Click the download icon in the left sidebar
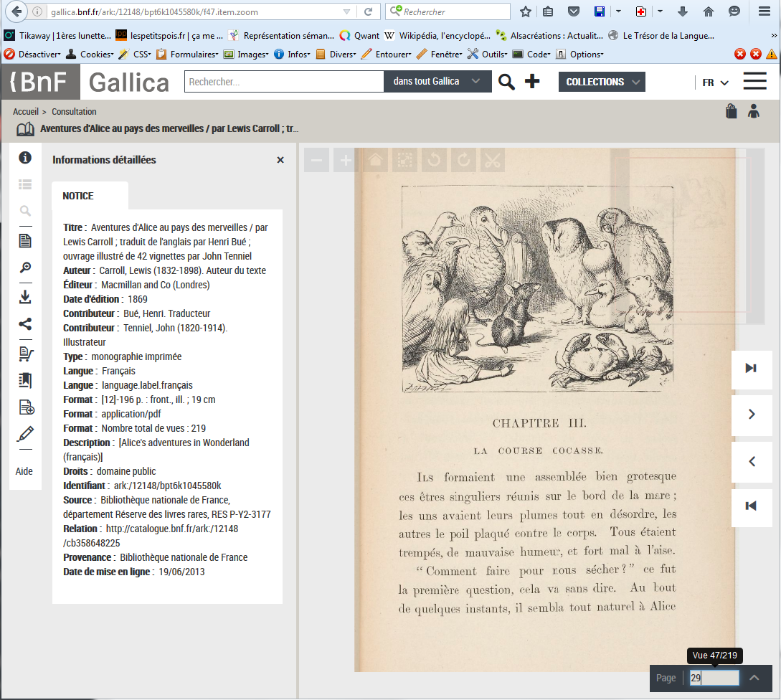Screen dimensions: 781x700 25,296
